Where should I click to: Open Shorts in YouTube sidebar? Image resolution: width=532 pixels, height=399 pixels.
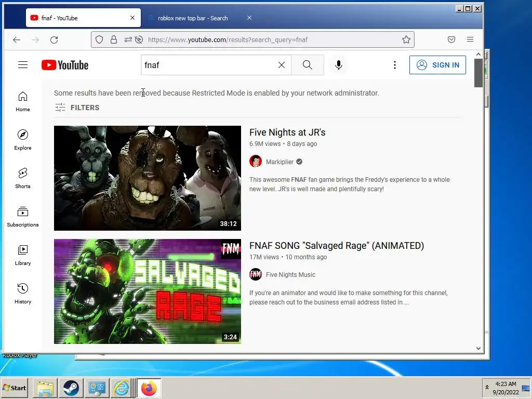coord(23,178)
